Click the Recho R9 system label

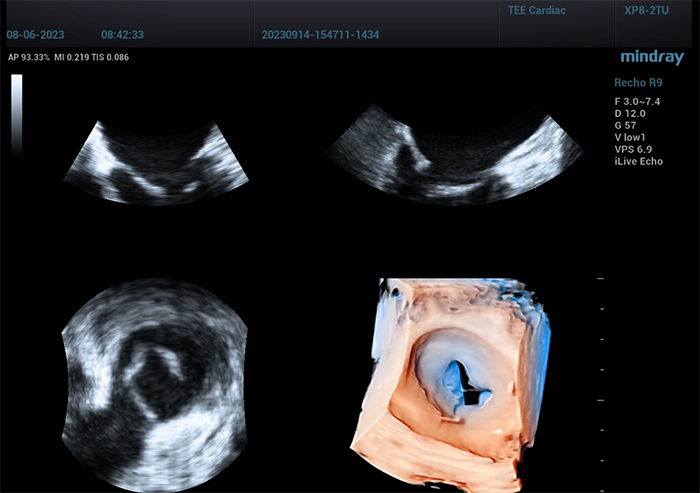click(x=638, y=83)
